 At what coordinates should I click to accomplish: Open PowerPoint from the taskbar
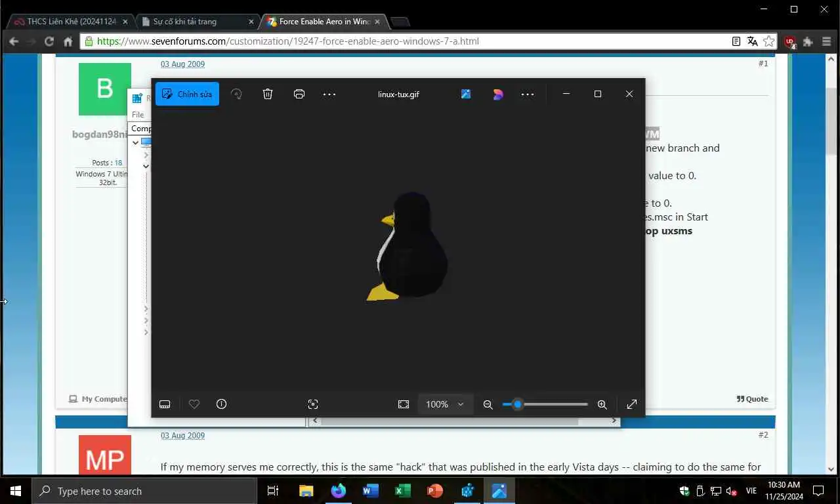(434, 491)
